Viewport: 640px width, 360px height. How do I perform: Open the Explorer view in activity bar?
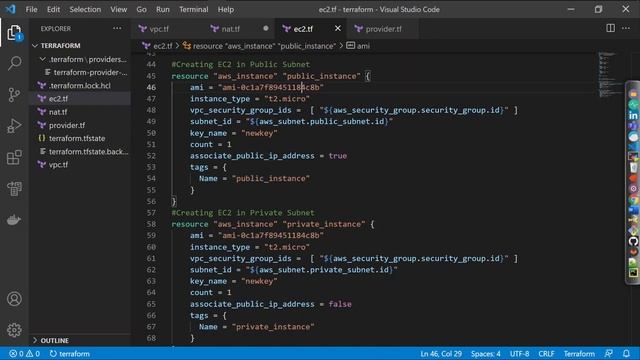pyautogui.click(x=14, y=33)
